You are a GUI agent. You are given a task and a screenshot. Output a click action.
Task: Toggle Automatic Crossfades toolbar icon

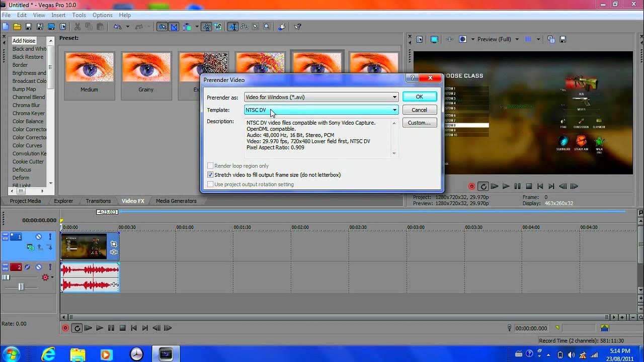click(x=174, y=27)
